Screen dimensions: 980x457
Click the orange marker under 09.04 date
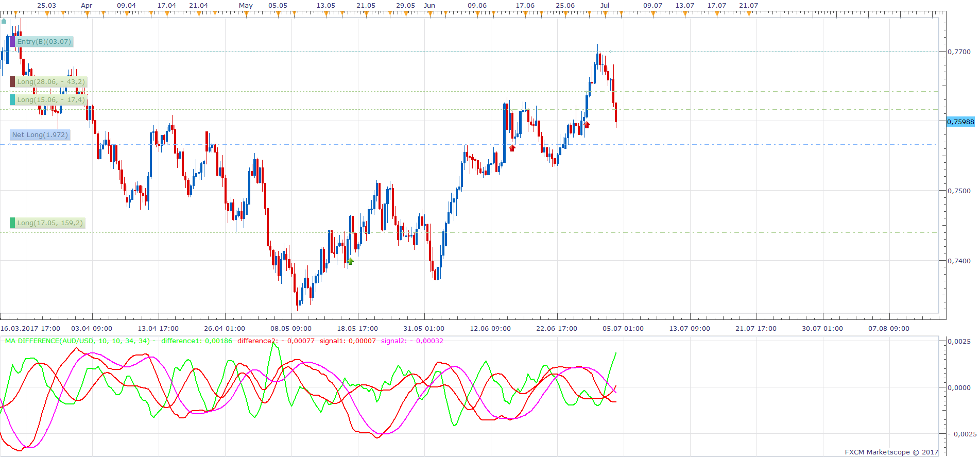click(127, 14)
